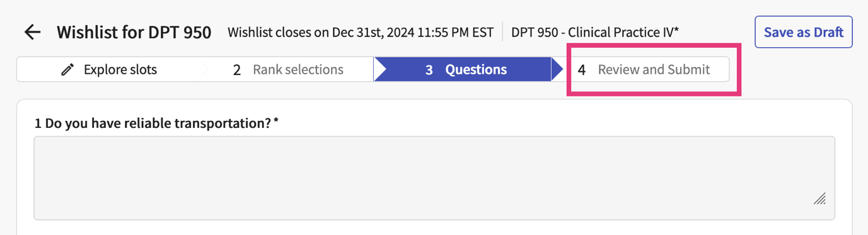This screenshot has height=235, width=868.
Task: Select the Questions step
Action: 463,69
